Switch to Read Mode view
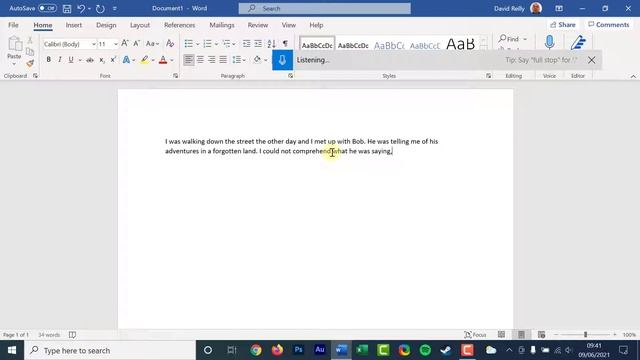 point(501,335)
